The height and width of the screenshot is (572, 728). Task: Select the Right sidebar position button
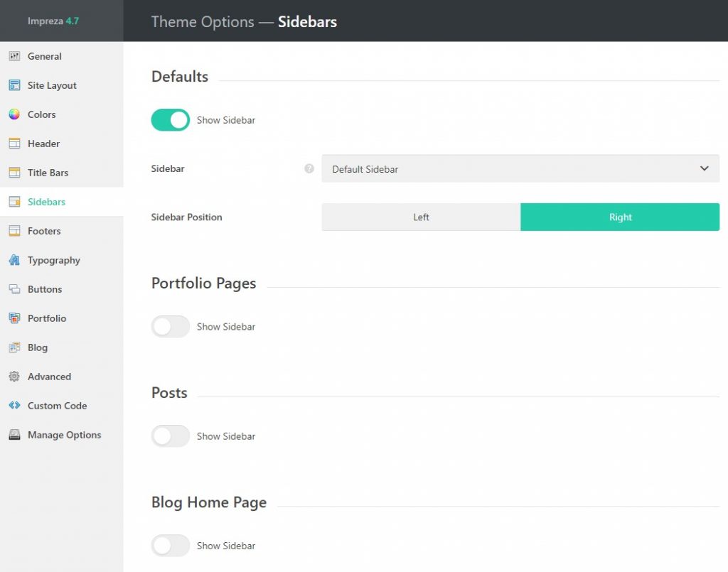point(620,217)
